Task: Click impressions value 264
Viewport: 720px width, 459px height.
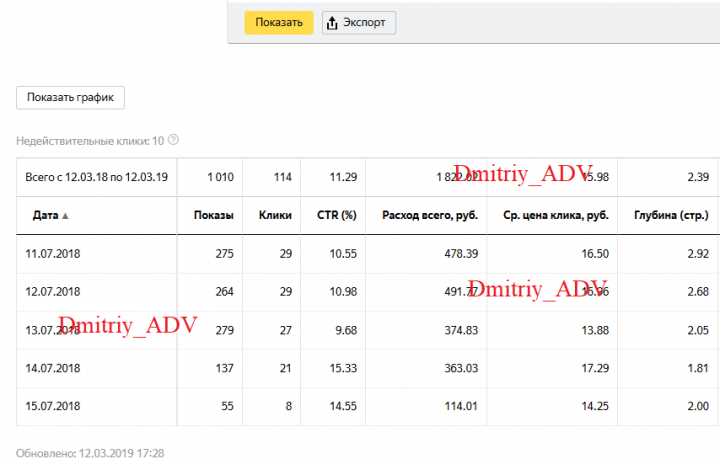Action: point(225,292)
